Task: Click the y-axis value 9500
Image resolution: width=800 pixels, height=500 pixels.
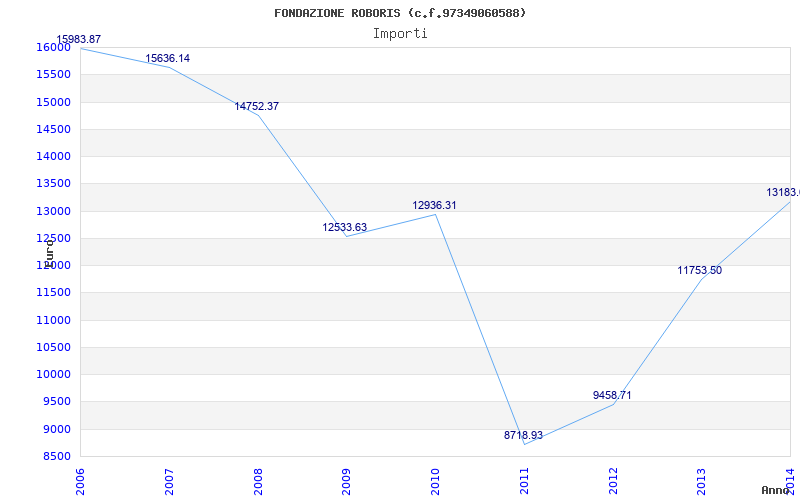Action: [x=57, y=402]
